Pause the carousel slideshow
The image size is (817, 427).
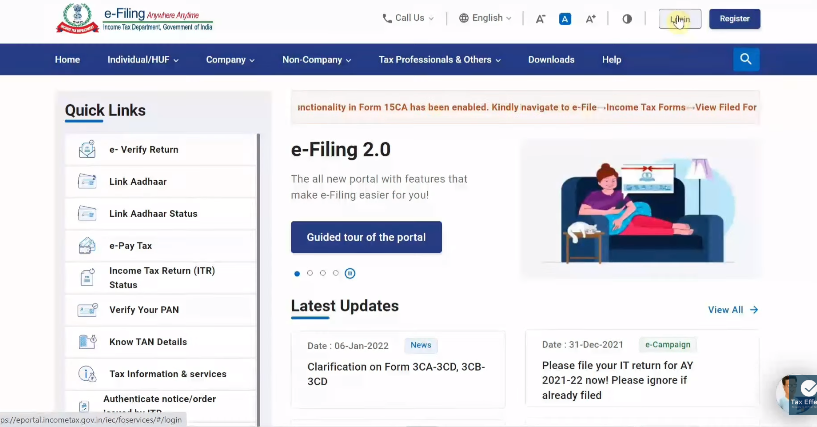tap(350, 273)
